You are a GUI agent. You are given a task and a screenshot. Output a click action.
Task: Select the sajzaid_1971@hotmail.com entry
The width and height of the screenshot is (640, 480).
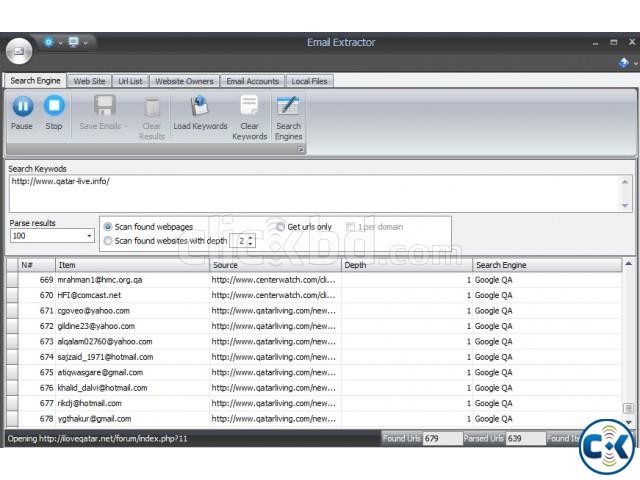pyautogui.click(x=105, y=357)
